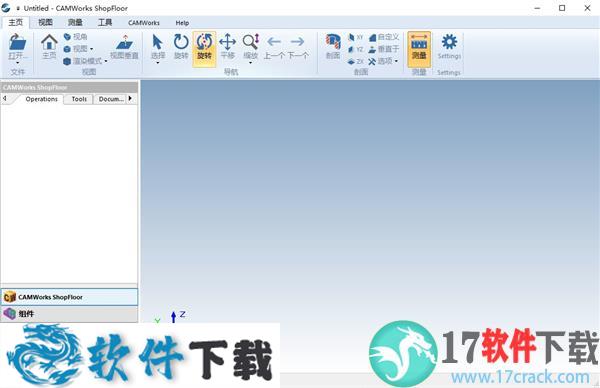Go to 主页 home view icon
Screen dimensions: 600x388
coord(49,47)
